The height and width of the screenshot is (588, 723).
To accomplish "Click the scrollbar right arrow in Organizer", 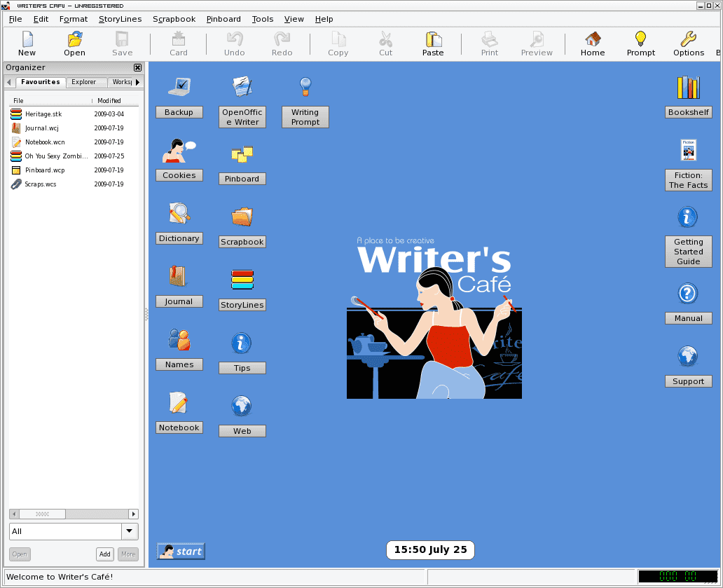I will [134, 514].
